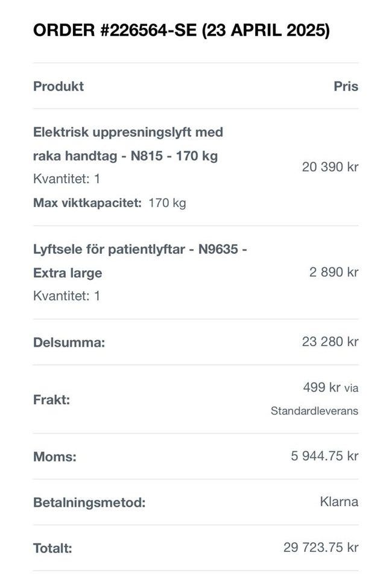Click the Moms label
This screenshot has height=579, width=392.
54,457
